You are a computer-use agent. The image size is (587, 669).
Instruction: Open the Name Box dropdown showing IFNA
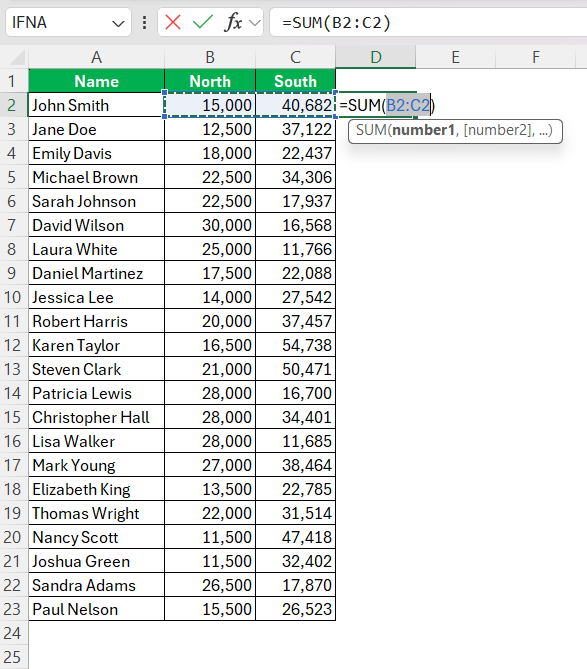[x=118, y=23]
